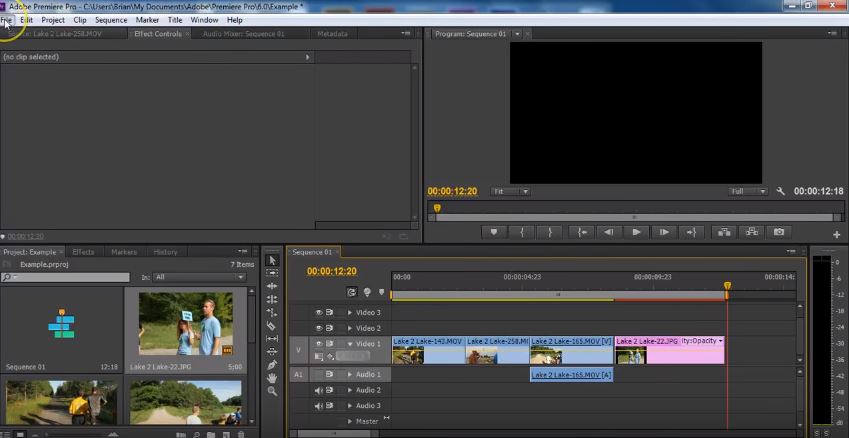Open Program Monitor settings wrench

pyautogui.click(x=781, y=191)
